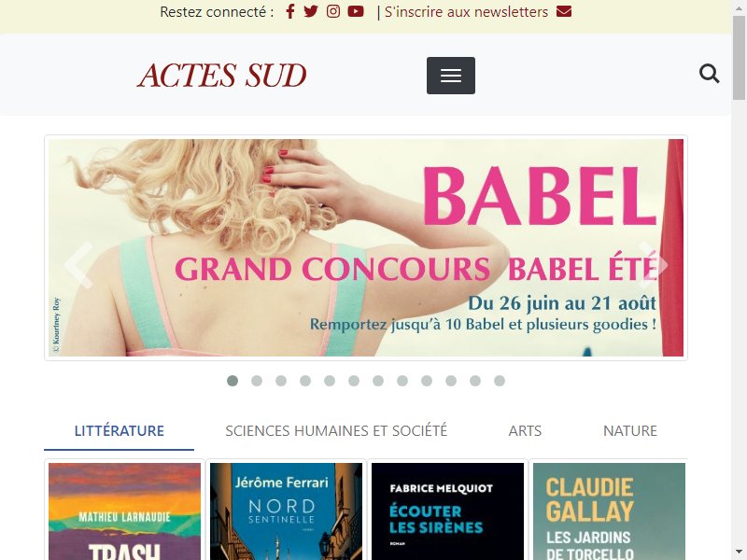Viewport: 747px width, 560px height.
Task: Expand the hamburger navigation menu
Action: click(x=451, y=76)
